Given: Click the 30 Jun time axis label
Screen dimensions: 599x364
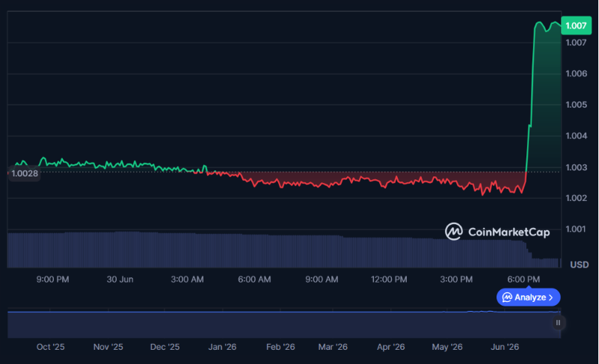Looking at the screenshot, I should coord(120,280).
